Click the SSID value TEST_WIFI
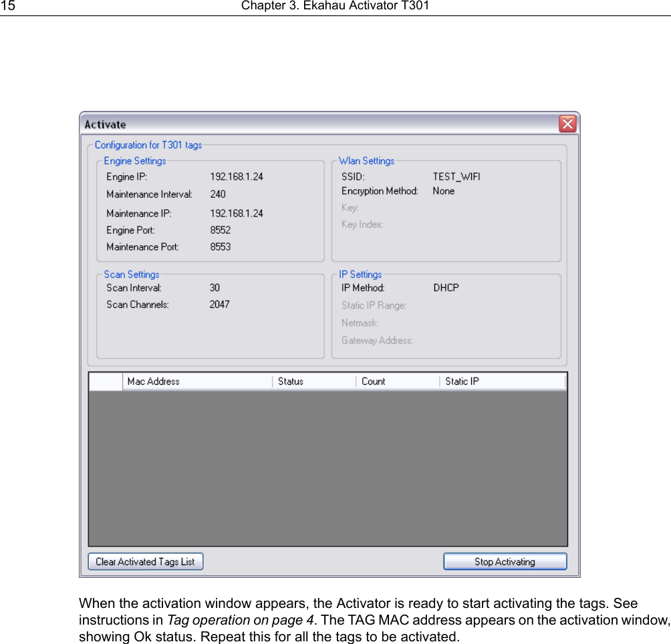 (x=456, y=176)
